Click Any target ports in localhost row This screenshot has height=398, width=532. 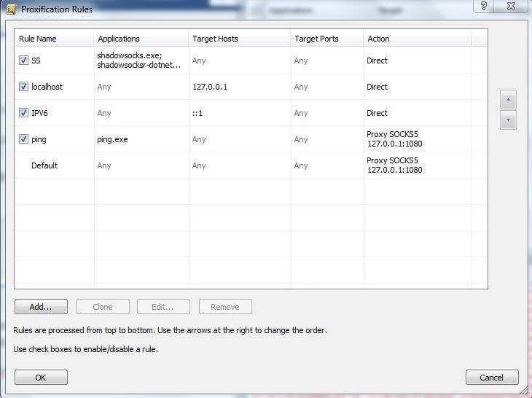click(x=301, y=87)
